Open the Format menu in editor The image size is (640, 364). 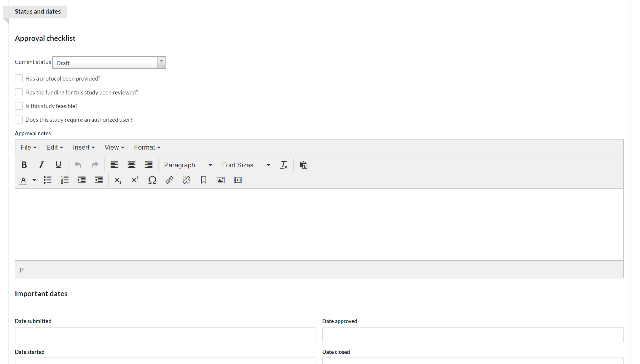tap(147, 147)
